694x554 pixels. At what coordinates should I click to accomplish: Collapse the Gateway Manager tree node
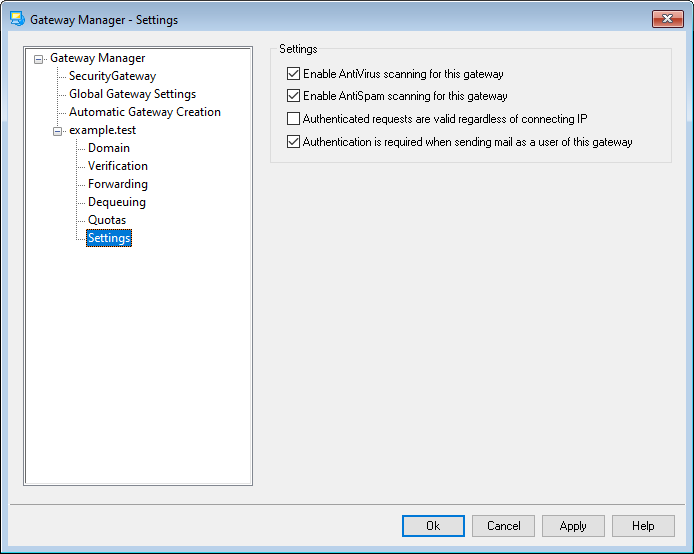coord(39,59)
